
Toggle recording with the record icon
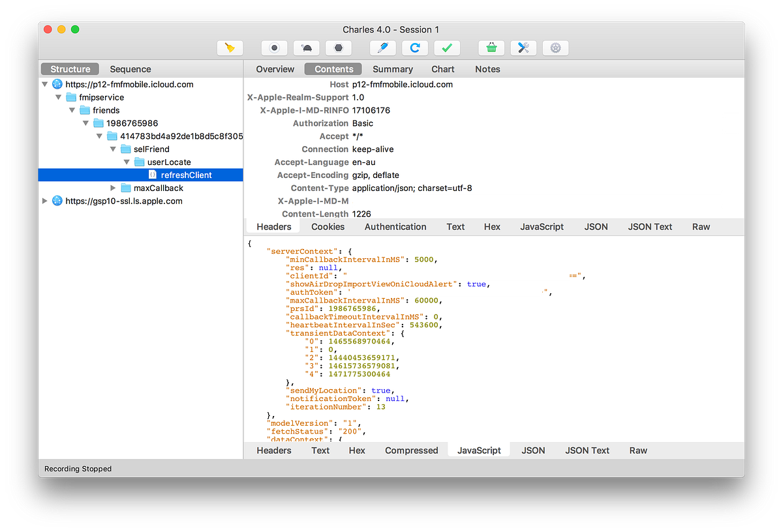[x=274, y=48]
